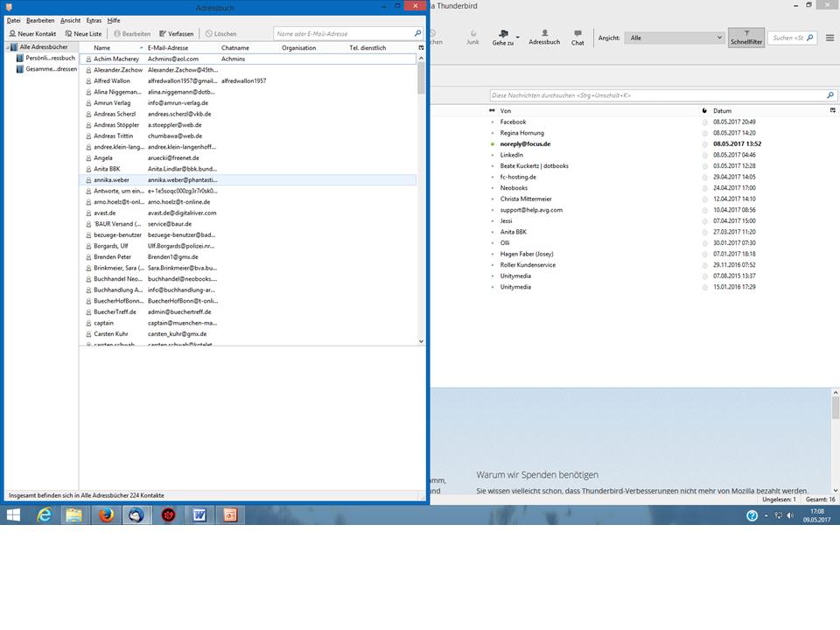Select contact Alfred Wallon
840x630 pixels.
248,80
